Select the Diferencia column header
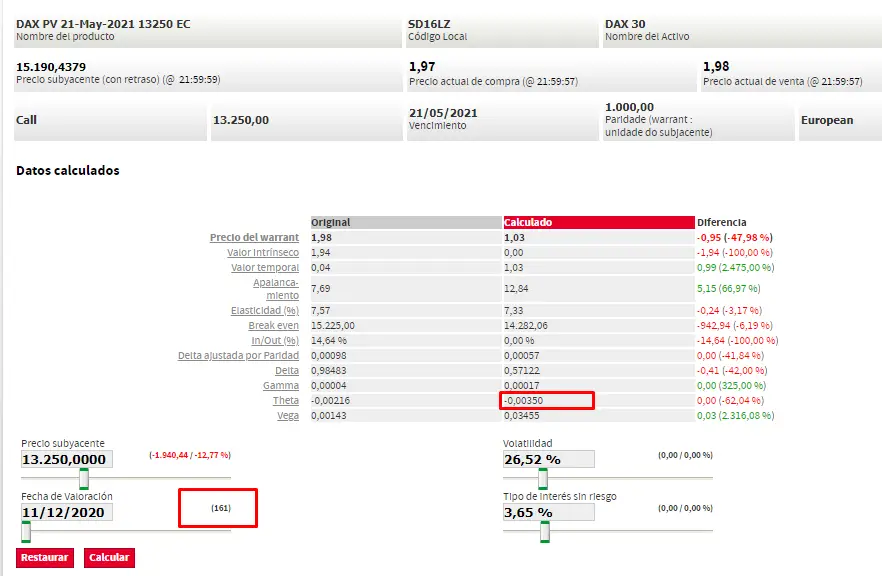The image size is (882, 576). tap(722, 222)
